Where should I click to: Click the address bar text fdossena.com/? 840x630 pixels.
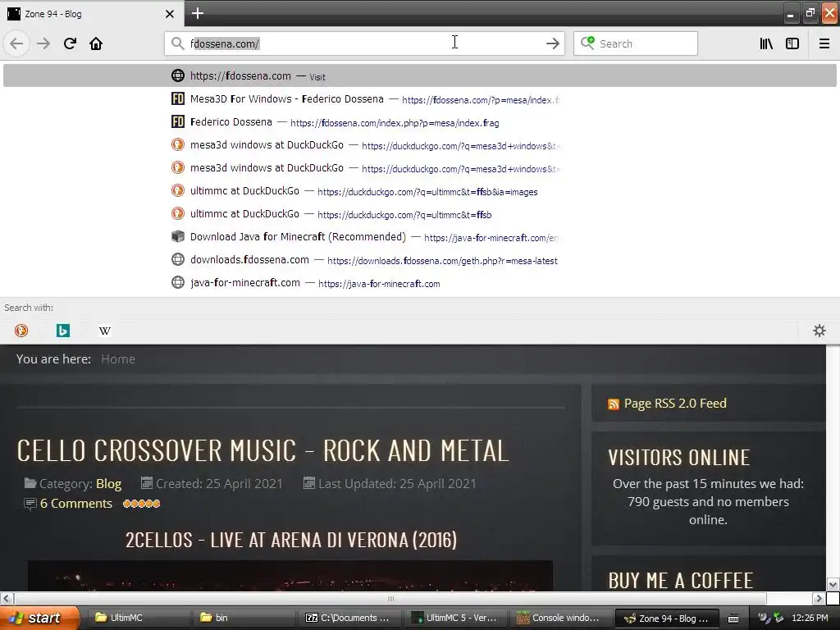225,44
